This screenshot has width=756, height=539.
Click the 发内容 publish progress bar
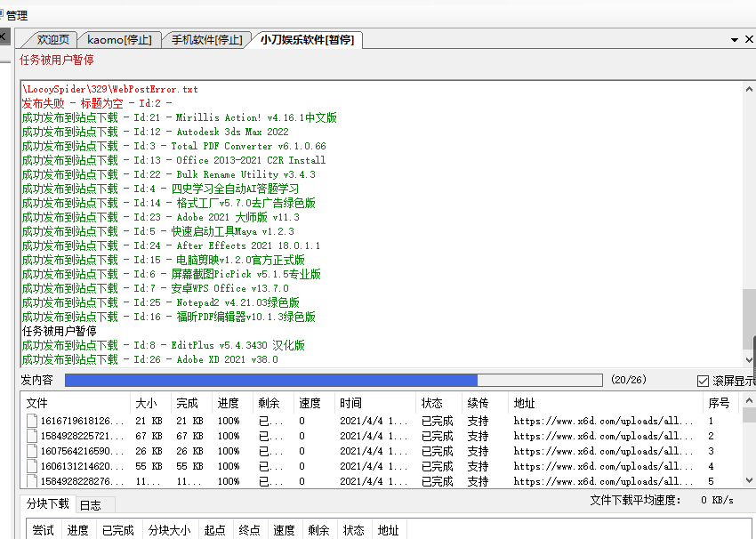click(334, 380)
